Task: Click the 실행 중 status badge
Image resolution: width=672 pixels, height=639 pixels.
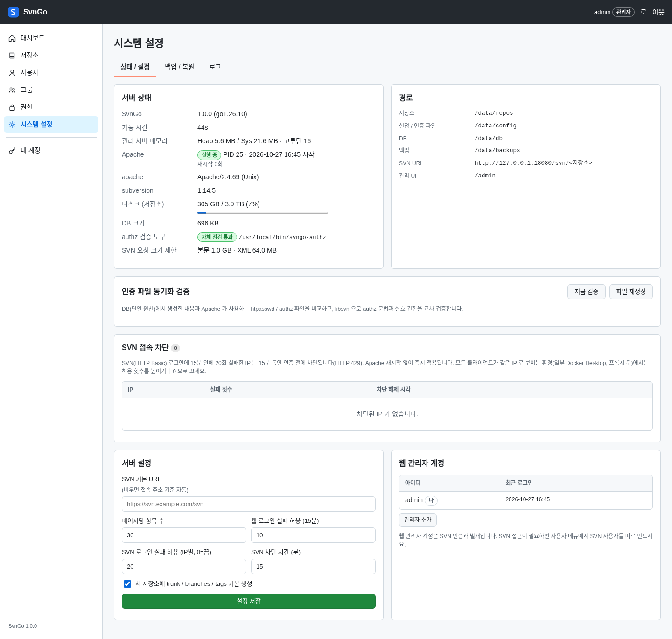Action: pos(209,155)
